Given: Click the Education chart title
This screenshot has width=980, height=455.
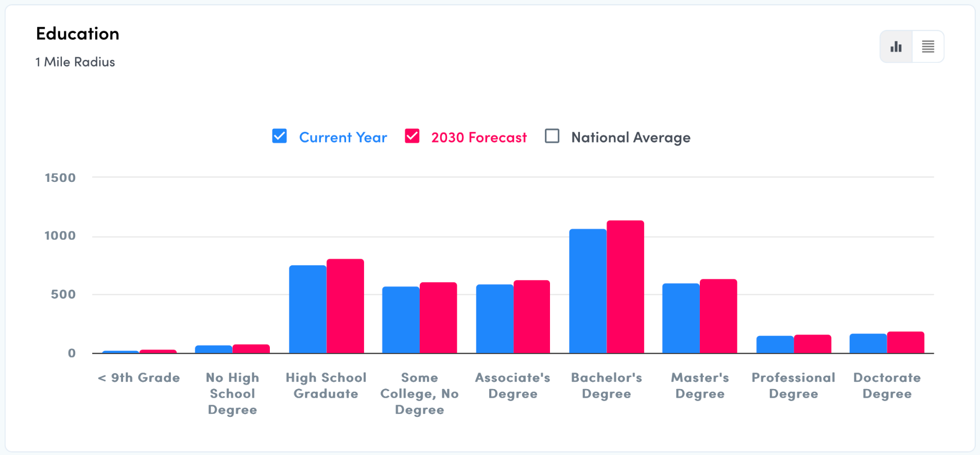Looking at the screenshot, I should pyautogui.click(x=78, y=33).
